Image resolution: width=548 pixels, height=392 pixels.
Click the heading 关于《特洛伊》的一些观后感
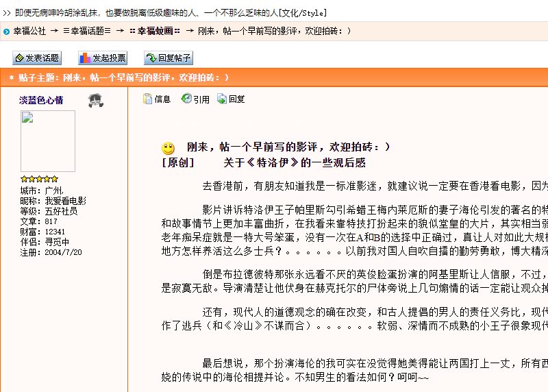coord(295,162)
